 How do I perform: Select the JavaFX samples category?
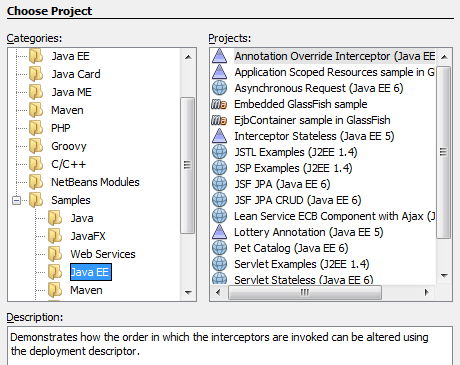(88, 236)
